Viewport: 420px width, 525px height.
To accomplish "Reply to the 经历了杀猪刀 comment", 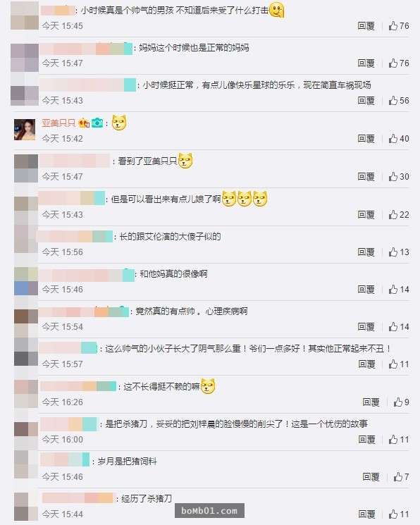I will [x=366, y=514].
